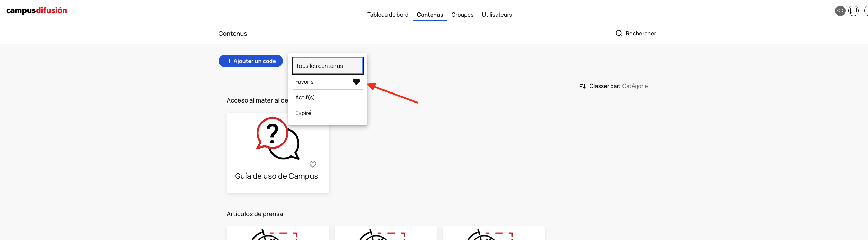
Task: Toggle favorite heart on Guía de uso card
Action: (x=313, y=165)
